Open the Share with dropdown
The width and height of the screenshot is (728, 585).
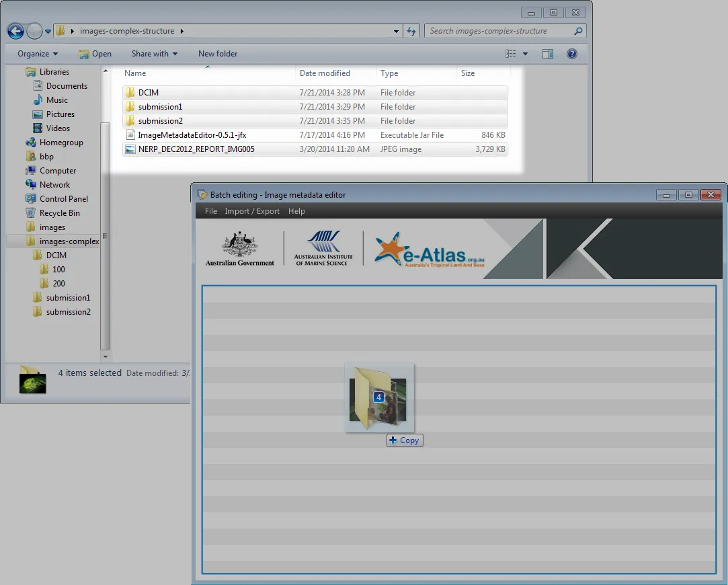coord(154,54)
